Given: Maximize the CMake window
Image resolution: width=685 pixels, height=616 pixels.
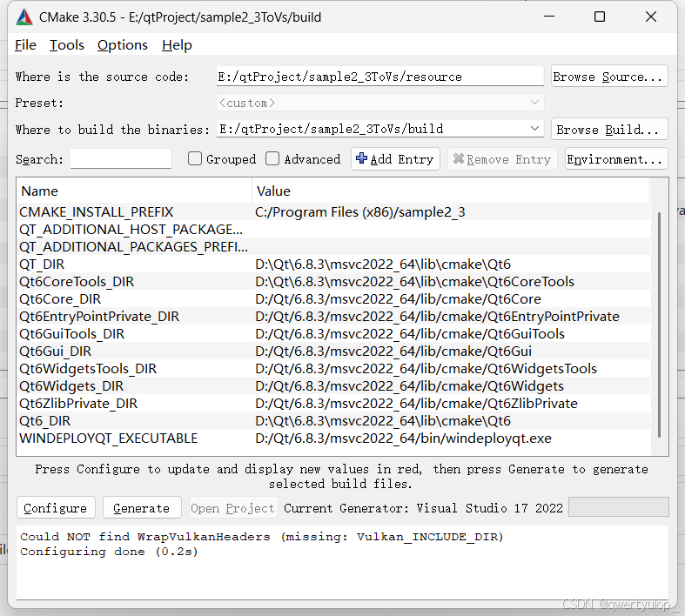Looking at the screenshot, I should [x=600, y=17].
